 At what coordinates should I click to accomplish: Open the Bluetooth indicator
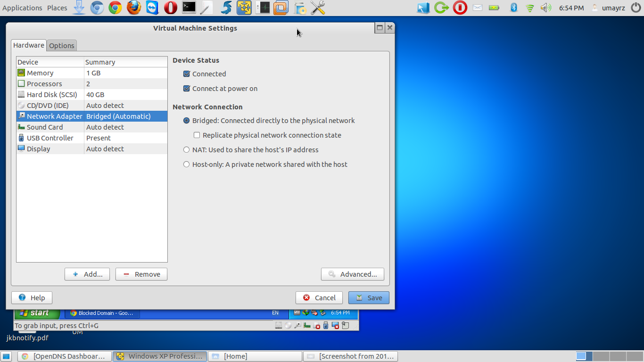(514, 8)
